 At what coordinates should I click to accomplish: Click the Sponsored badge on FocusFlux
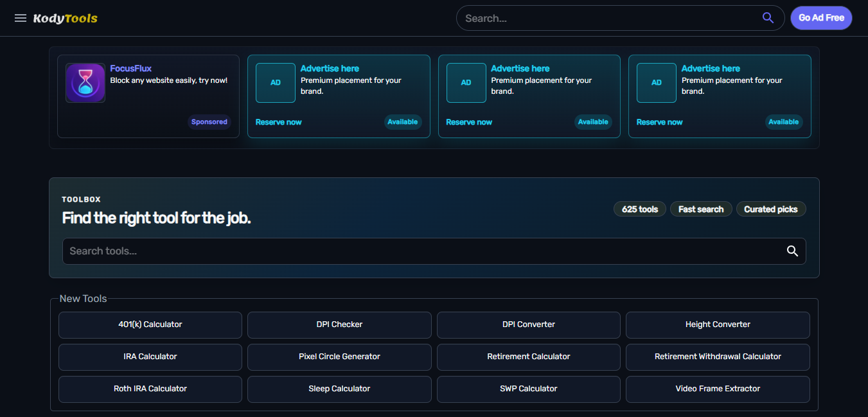(x=209, y=122)
